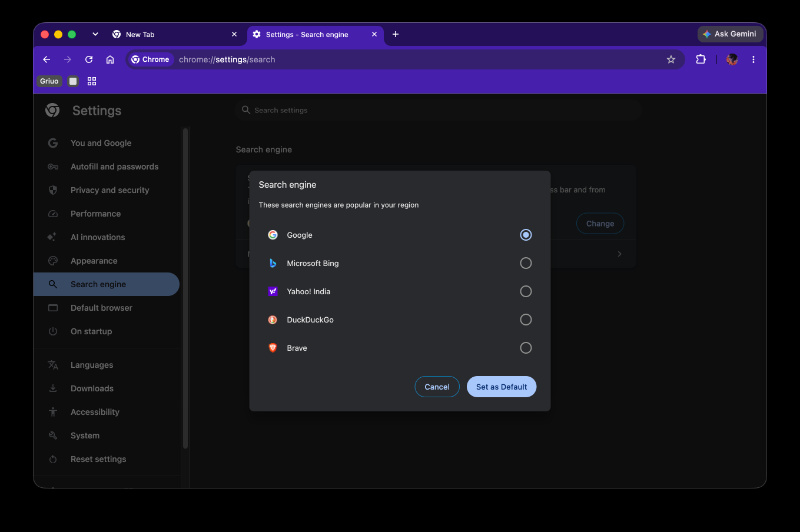Click the Brave lion logo icon
The image size is (800, 532).
click(x=273, y=348)
